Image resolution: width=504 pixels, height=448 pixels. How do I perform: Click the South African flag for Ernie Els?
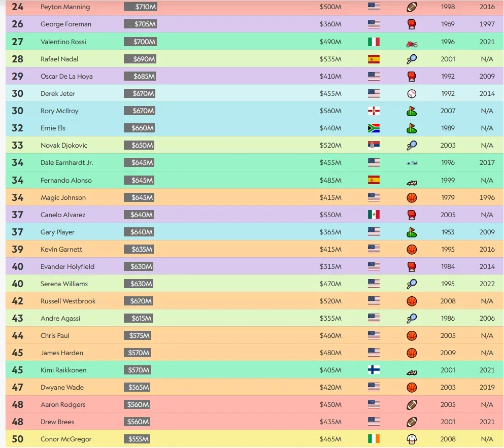(x=374, y=128)
